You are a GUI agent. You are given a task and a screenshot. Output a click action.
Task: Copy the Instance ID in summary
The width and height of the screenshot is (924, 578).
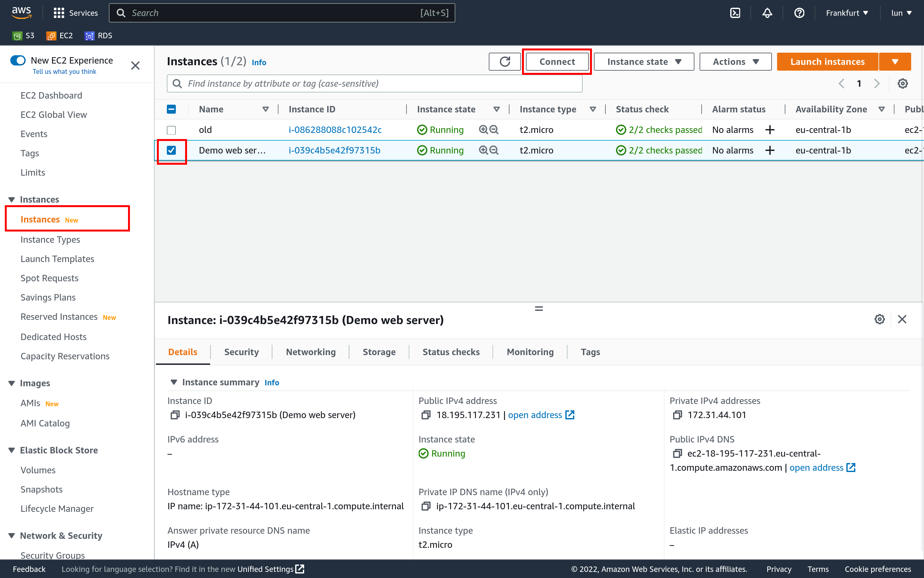[x=175, y=415]
